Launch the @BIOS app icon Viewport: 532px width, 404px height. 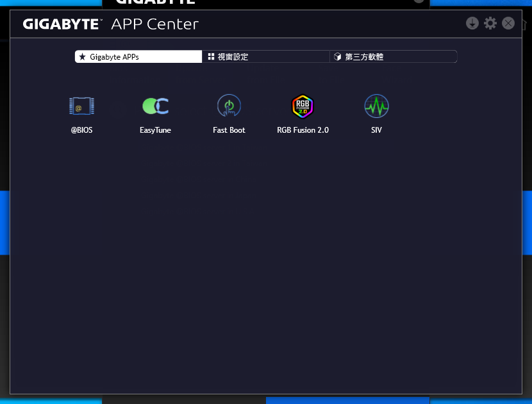click(81, 106)
